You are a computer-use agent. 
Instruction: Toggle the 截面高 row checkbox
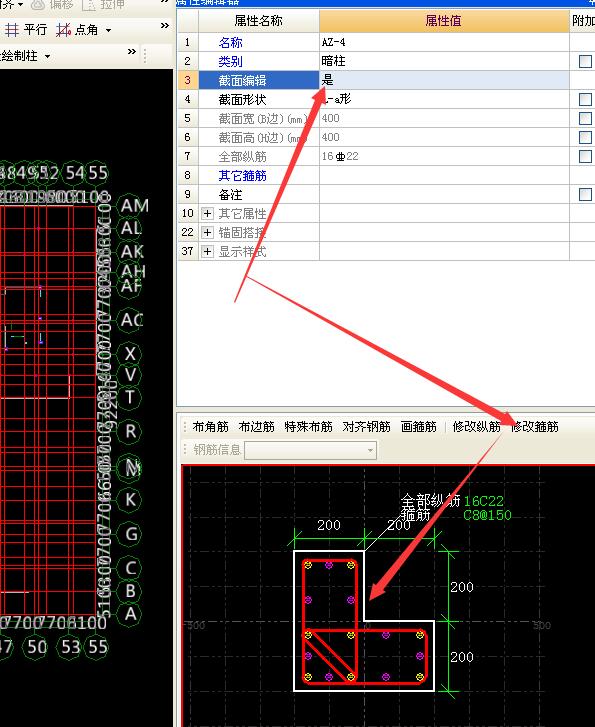tap(585, 137)
